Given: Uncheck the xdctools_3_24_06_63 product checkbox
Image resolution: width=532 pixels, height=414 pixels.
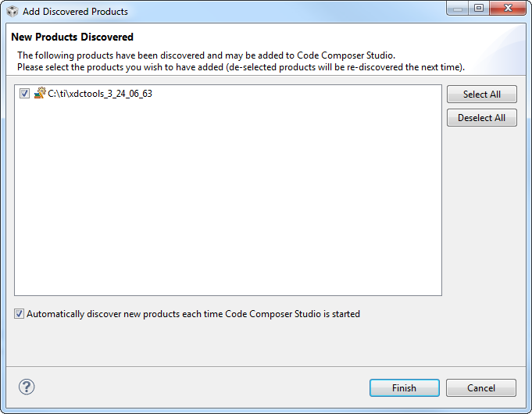Looking at the screenshot, I should pos(24,93).
